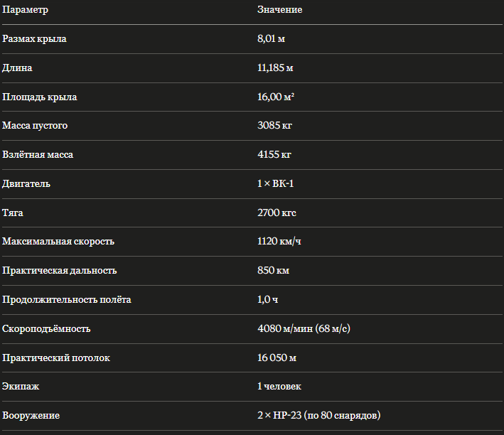Click the 1 × ВК-1 engine value
504x435 pixels.
(276, 183)
